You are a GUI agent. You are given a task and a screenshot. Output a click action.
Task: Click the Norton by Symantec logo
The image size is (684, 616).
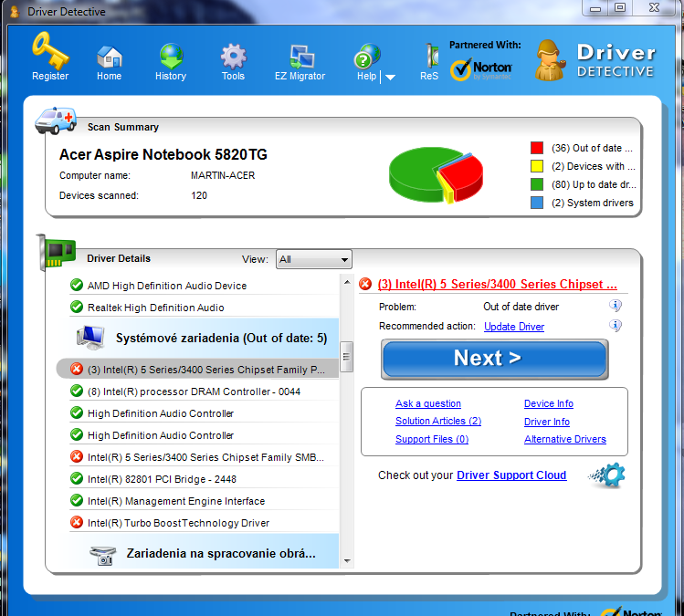coord(480,69)
